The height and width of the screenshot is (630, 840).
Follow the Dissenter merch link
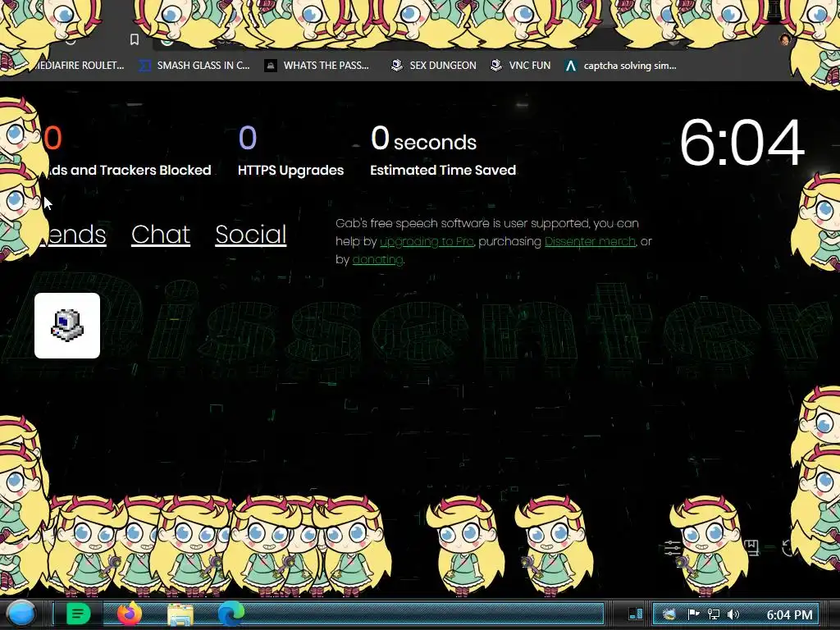[x=590, y=242]
